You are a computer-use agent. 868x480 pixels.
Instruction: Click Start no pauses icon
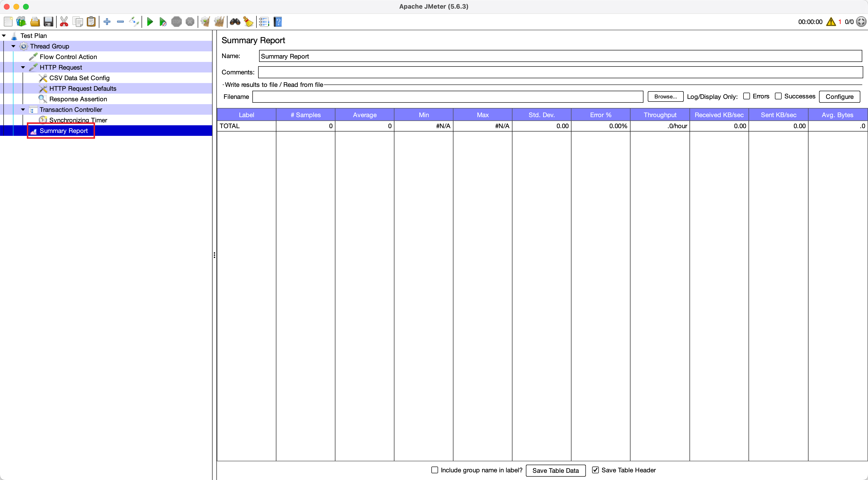pos(163,22)
